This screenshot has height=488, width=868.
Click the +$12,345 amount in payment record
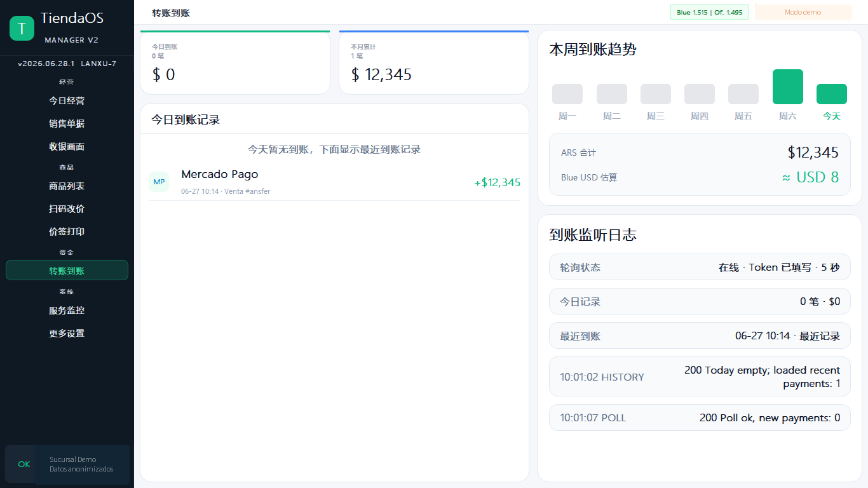click(x=498, y=182)
